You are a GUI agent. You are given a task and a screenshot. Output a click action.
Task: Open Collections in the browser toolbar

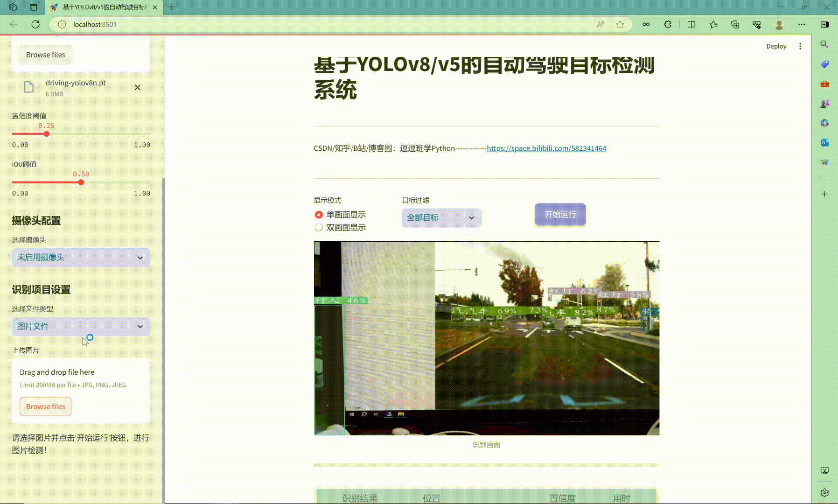(x=736, y=24)
